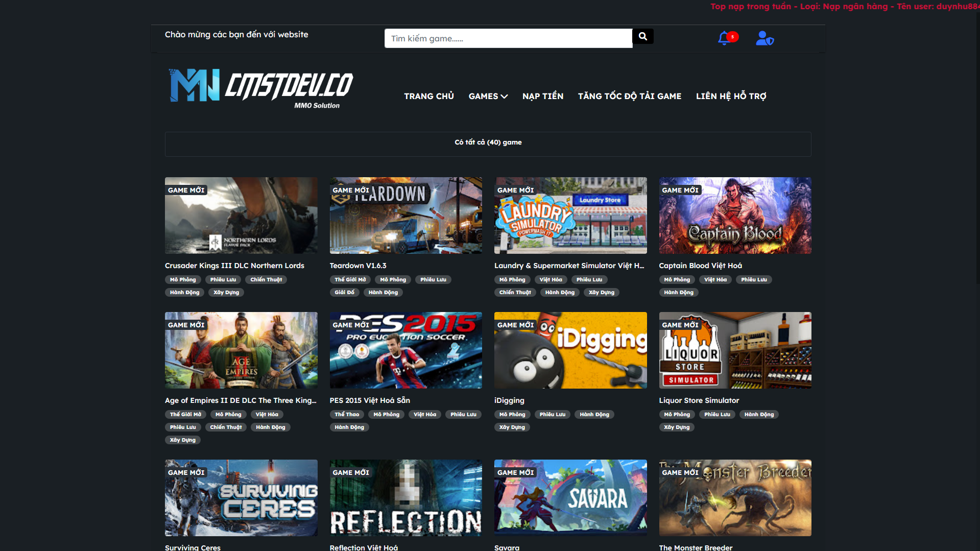Open the Captain Blood game thumbnail
Image resolution: width=980 pixels, height=551 pixels.
click(734, 215)
